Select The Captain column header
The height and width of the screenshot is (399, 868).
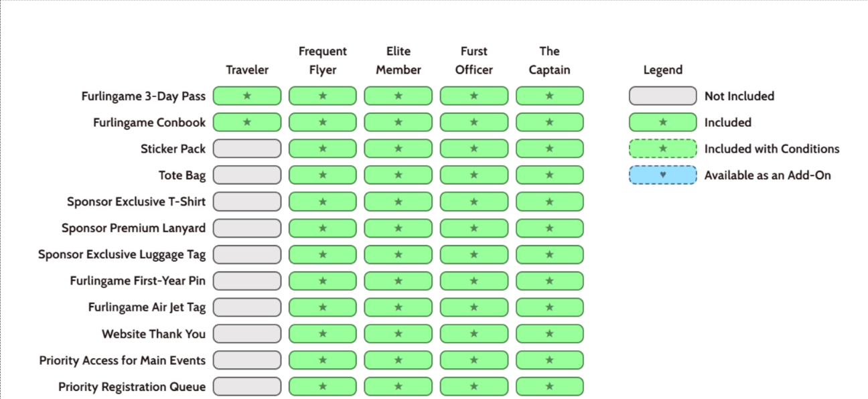(x=550, y=60)
